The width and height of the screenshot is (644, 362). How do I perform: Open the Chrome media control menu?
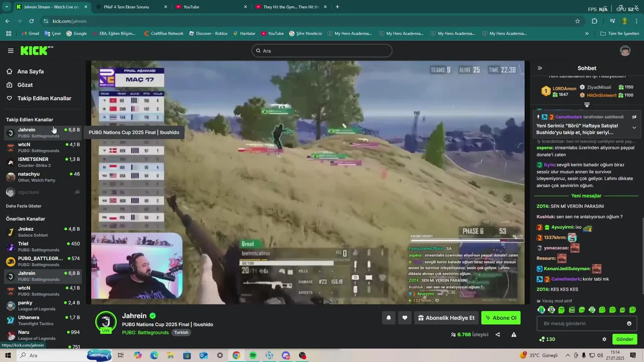[x=612, y=21]
